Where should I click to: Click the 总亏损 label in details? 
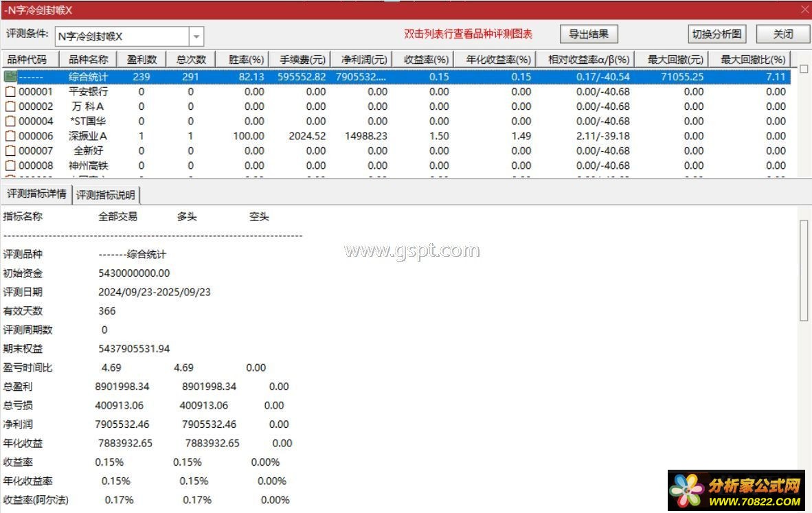(18, 405)
